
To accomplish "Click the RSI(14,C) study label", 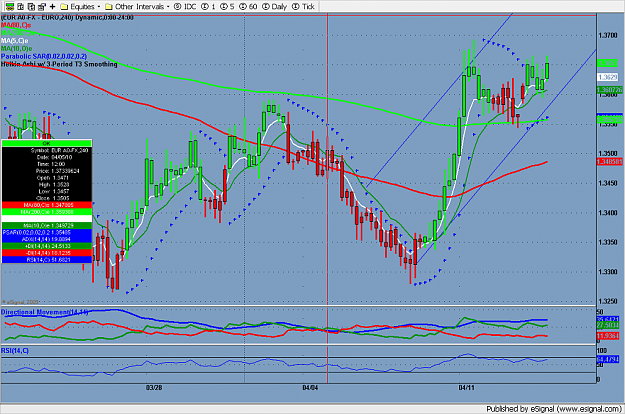I will coord(15,351).
